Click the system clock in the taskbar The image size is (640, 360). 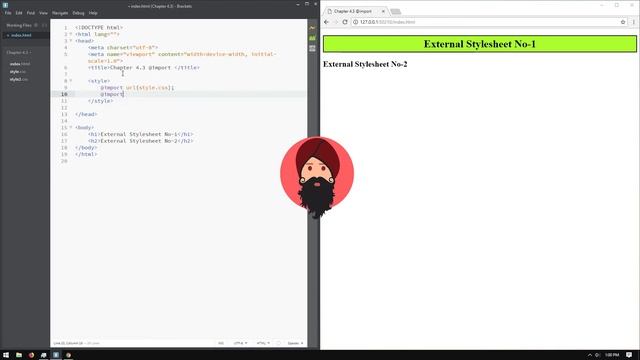click(x=612, y=355)
